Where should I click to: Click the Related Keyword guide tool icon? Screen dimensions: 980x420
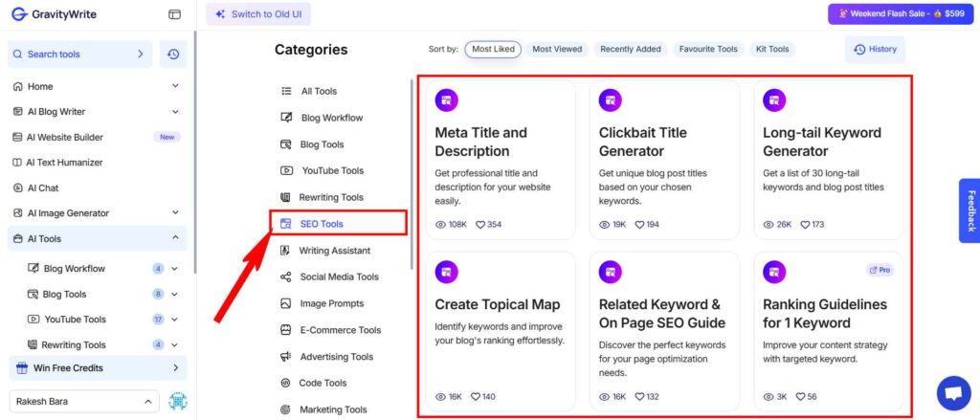coord(611,272)
